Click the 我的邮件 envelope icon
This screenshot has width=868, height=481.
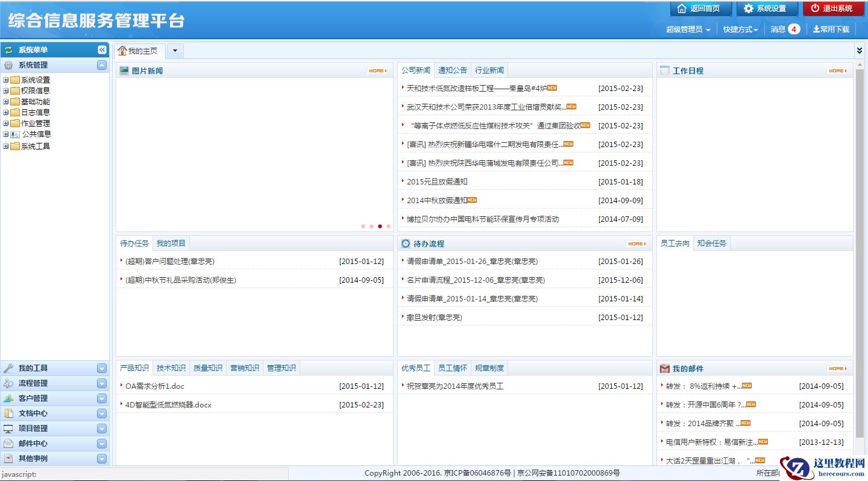665,368
